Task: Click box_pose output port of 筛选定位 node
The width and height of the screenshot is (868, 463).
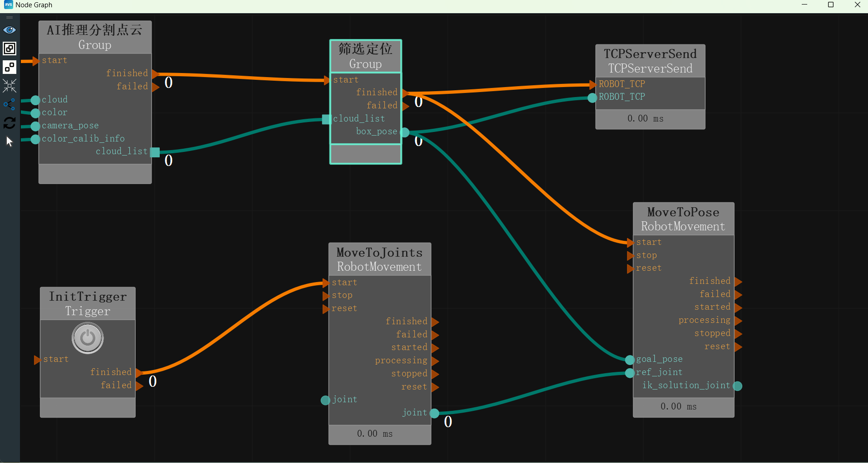Action: [405, 132]
